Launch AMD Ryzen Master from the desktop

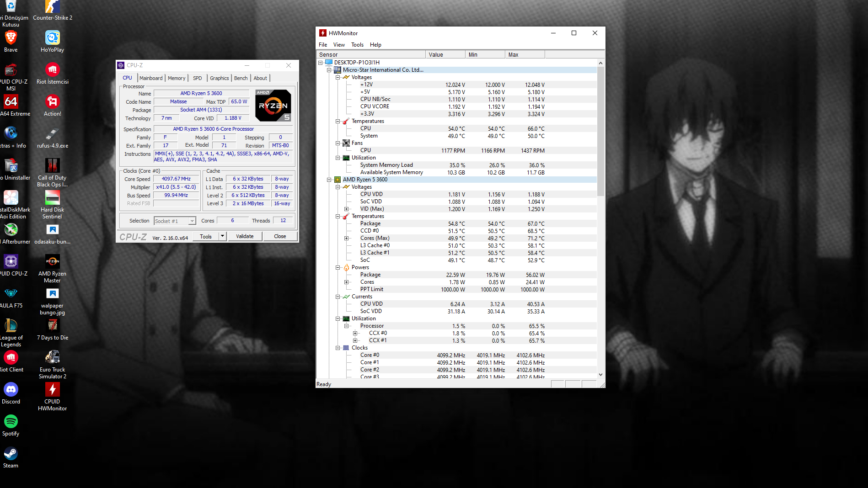52,269
